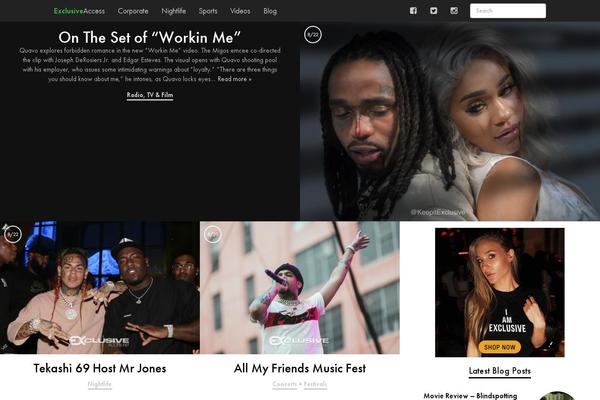Open the Quavo Workin Me feature image
Image resolution: width=600 pixels, height=400 pixels.
click(450, 121)
